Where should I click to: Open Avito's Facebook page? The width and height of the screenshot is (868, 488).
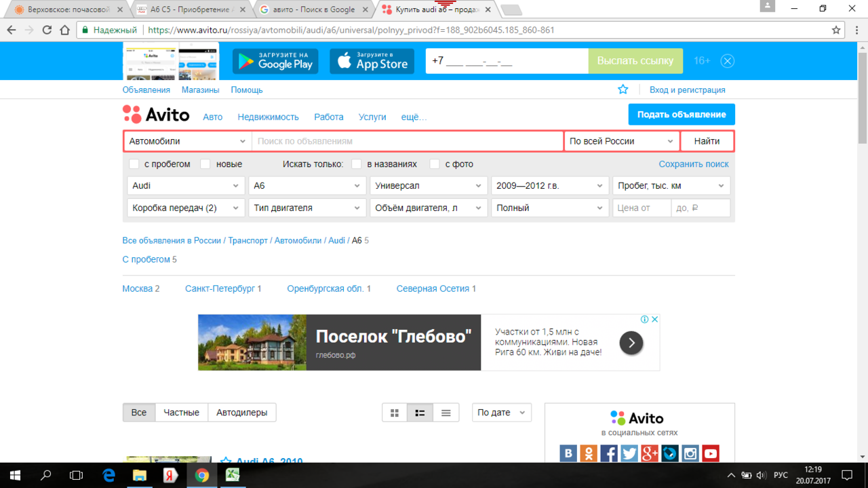click(609, 453)
